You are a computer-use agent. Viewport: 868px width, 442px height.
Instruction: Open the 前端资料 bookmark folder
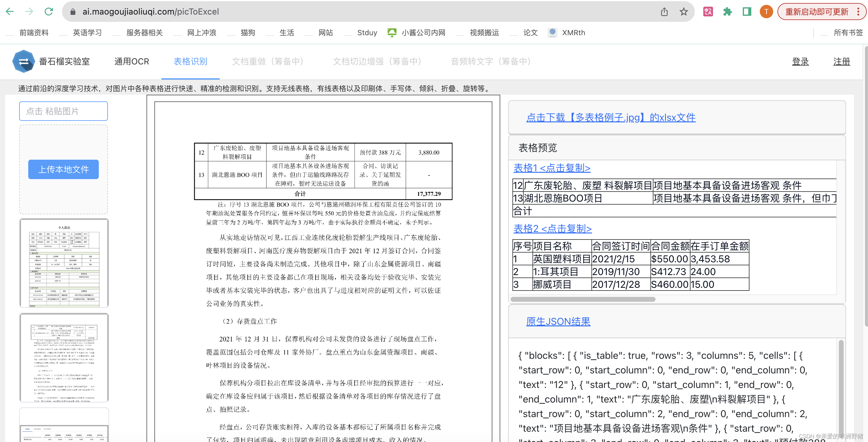[34, 33]
